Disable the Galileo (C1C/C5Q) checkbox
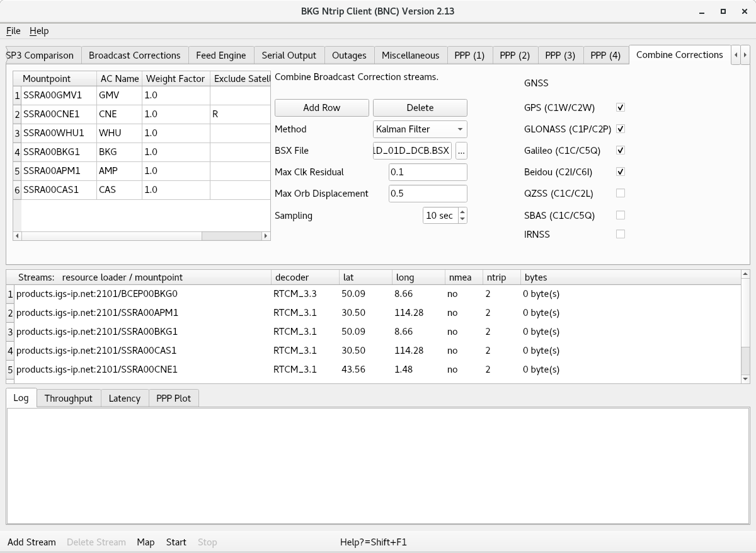This screenshot has width=756, height=553. 620,151
